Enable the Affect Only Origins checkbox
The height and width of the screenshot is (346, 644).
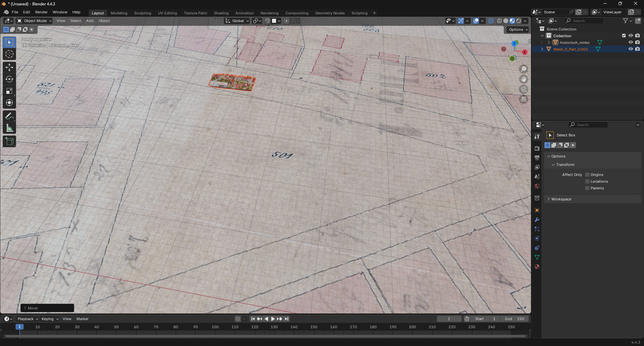click(x=587, y=175)
